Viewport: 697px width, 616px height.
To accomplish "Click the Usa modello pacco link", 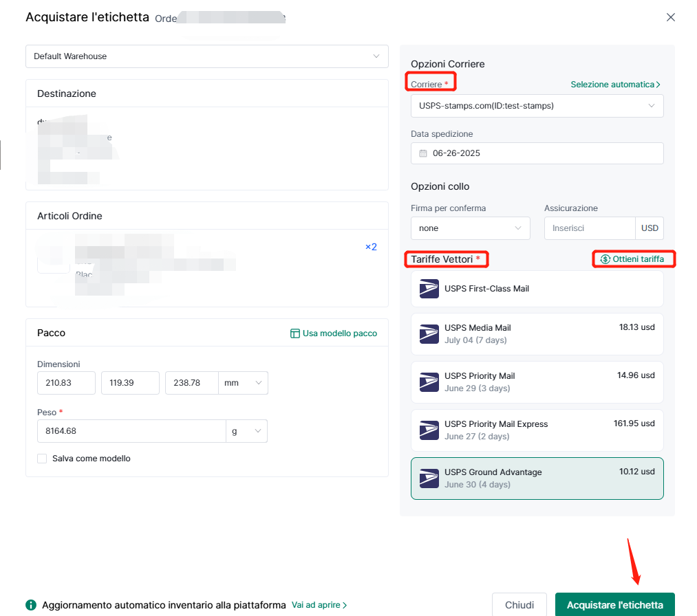I will click(x=334, y=333).
